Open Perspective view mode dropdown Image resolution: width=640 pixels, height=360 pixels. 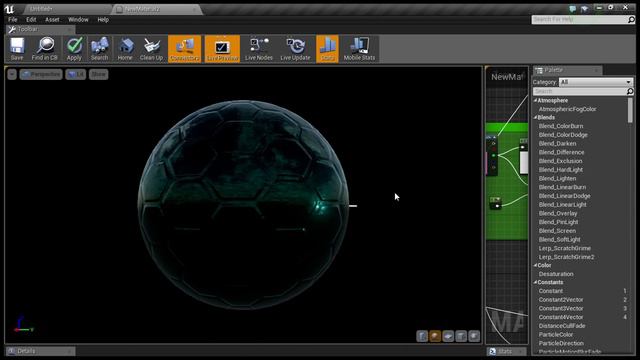click(x=41, y=74)
